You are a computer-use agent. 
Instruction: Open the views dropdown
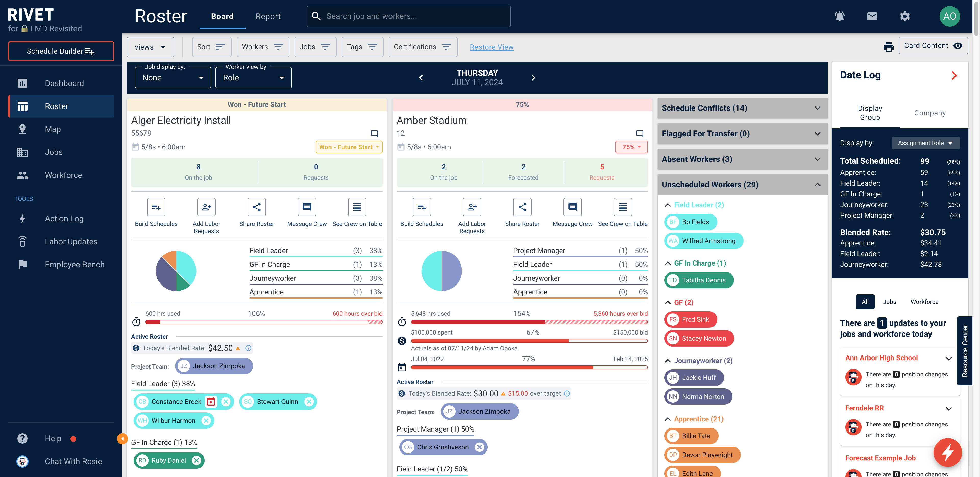(150, 47)
